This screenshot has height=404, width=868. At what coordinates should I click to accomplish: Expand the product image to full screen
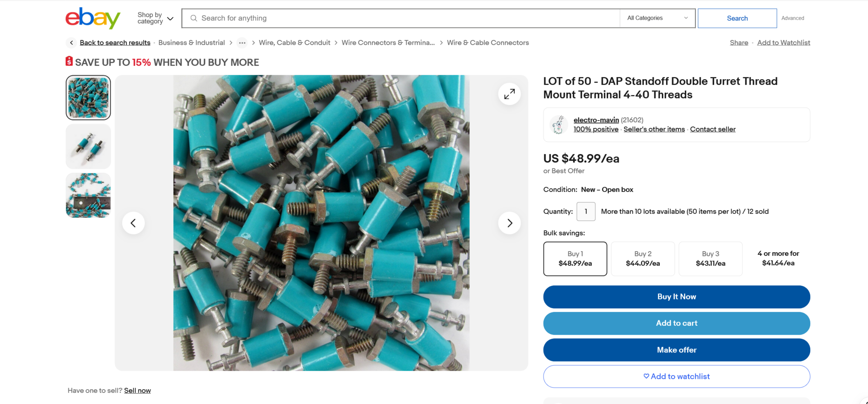click(x=509, y=94)
